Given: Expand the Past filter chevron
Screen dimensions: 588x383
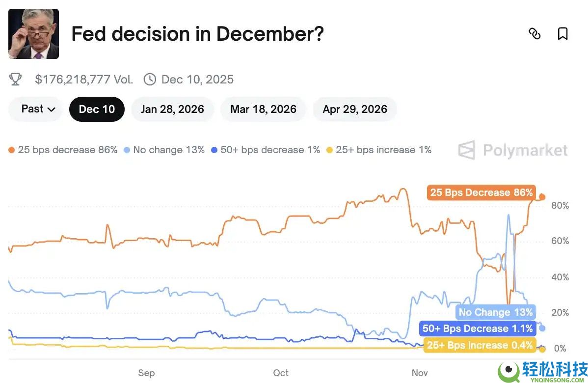Looking at the screenshot, I should point(51,109).
